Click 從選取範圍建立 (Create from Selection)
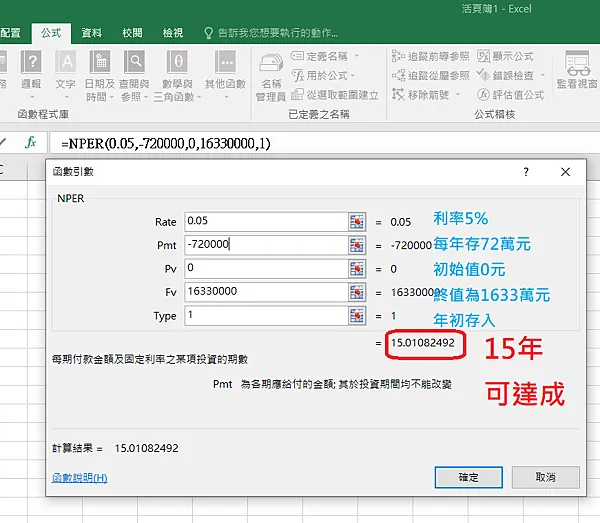600x523 pixels. pyautogui.click(x=335, y=94)
